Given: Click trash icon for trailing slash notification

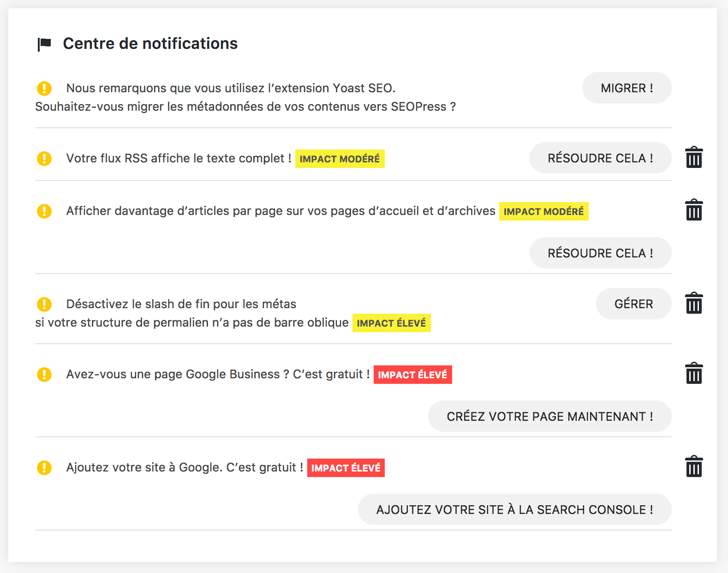Looking at the screenshot, I should [x=693, y=304].
